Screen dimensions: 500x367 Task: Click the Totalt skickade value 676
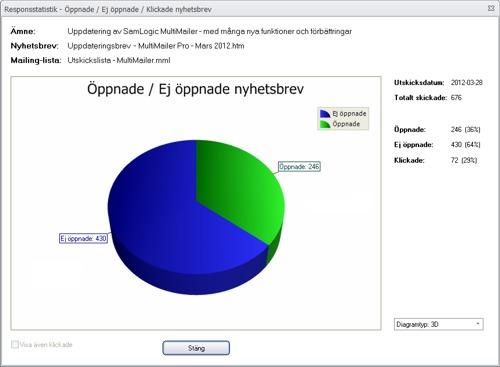[456, 98]
